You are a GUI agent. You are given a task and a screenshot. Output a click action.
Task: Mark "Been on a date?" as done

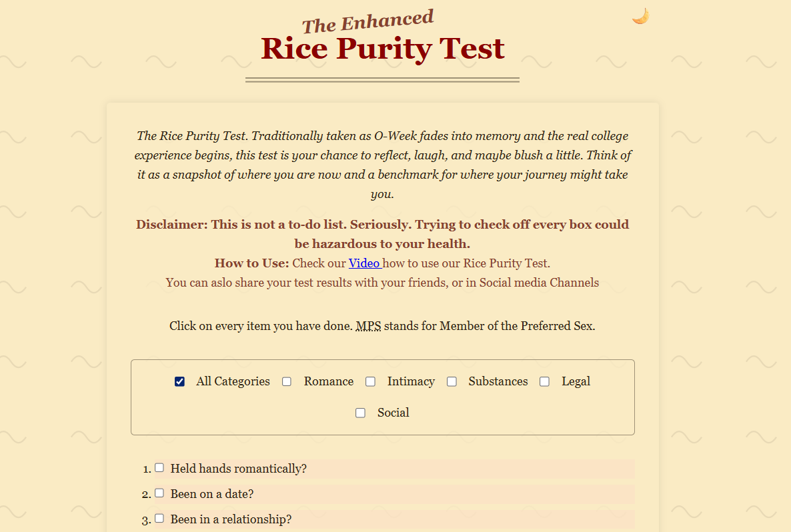tap(159, 493)
